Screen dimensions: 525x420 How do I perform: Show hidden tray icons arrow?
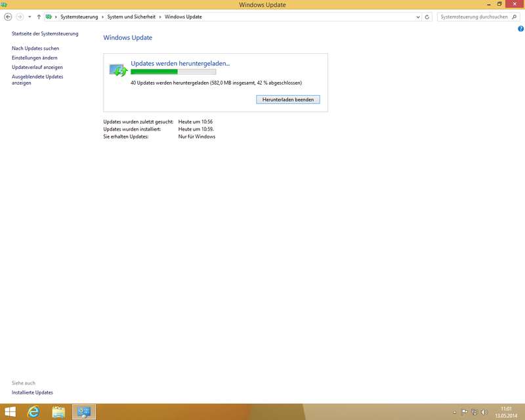(x=454, y=412)
